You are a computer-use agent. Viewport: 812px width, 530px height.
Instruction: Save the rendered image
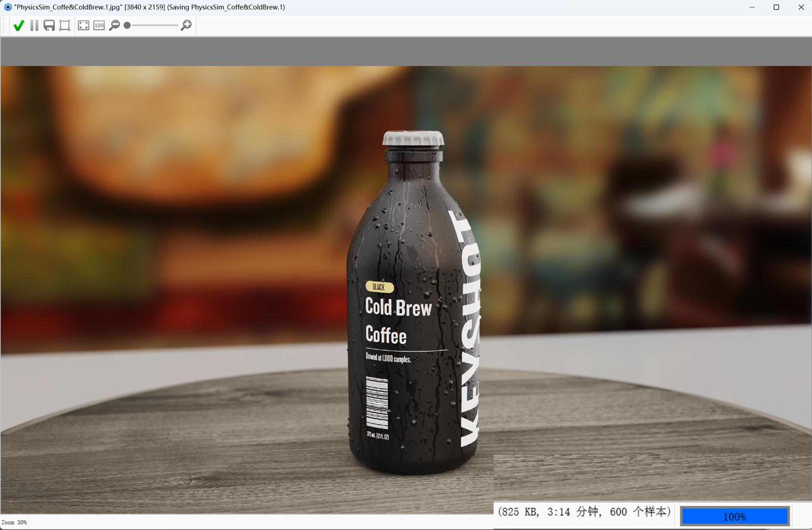click(x=49, y=25)
